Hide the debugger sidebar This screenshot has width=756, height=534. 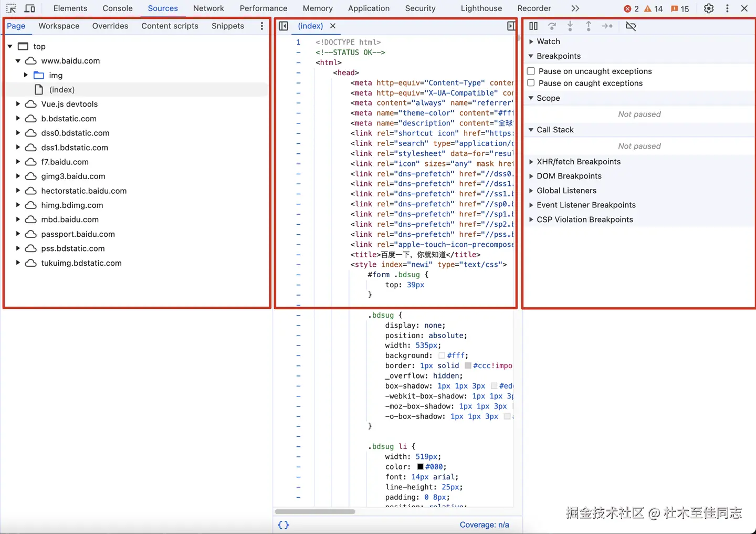(511, 26)
